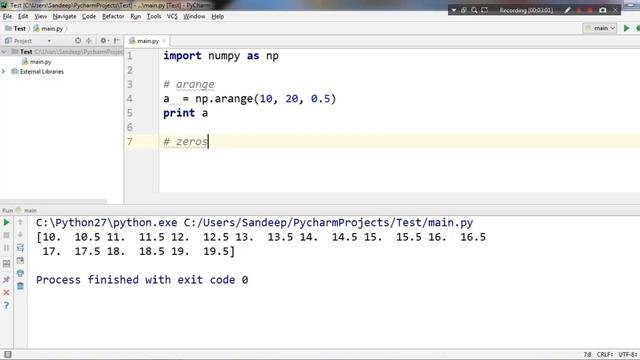The image size is (640, 360).
Task: Click the Collapse All icon in Project panel
Action: (89, 40)
